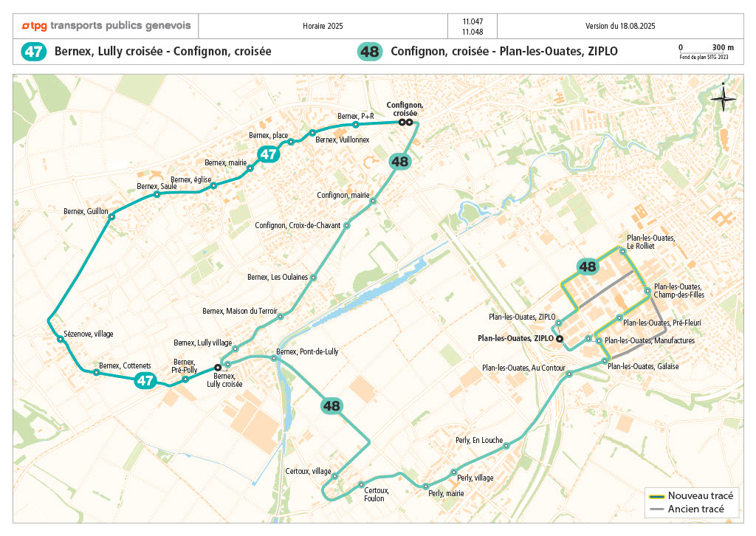Click the compass rose on the map

coord(724,98)
